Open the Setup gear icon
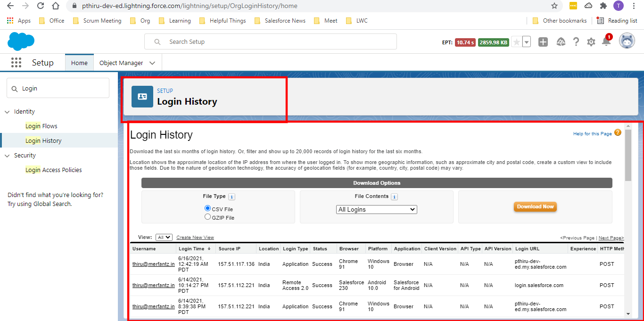The width and height of the screenshot is (644, 321). [591, 41]
